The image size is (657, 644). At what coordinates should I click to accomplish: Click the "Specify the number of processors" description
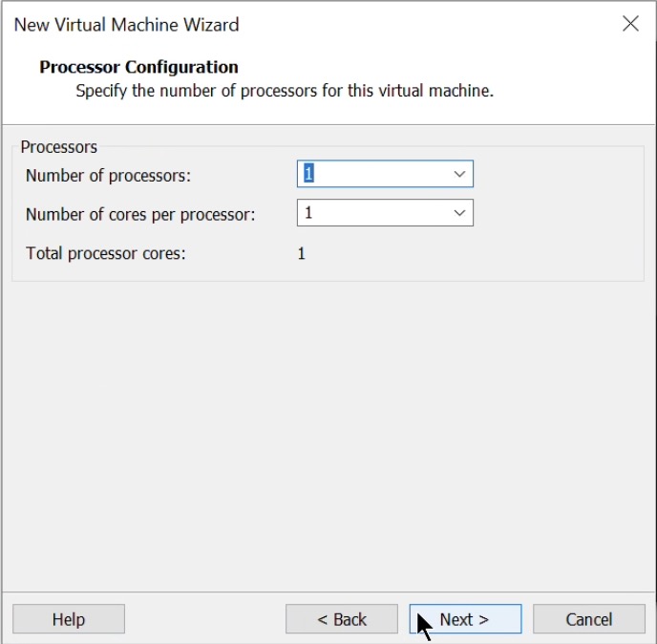click(x=284, y=92)
